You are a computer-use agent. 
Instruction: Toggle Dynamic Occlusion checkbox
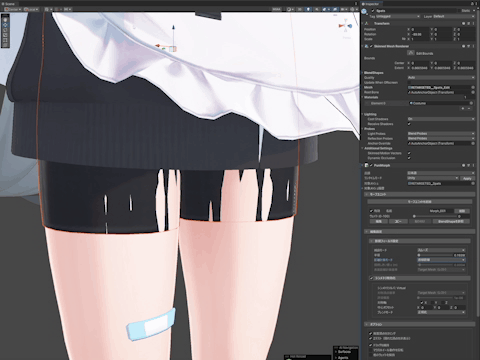point(409,158)
